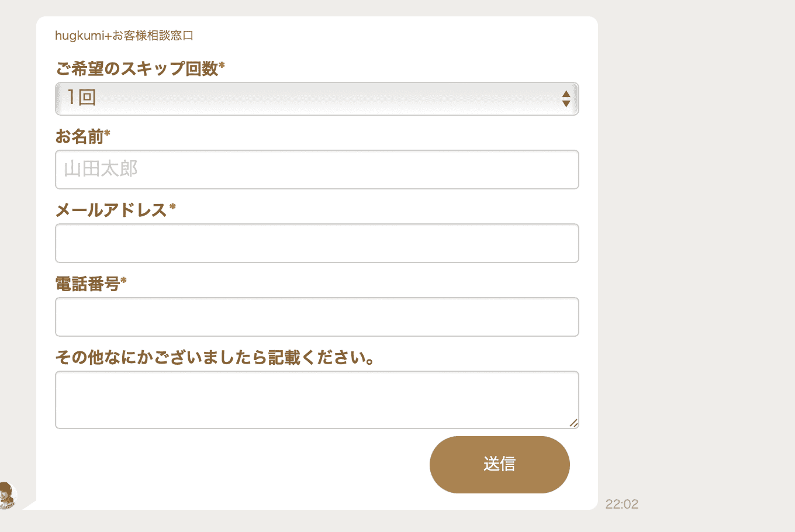Click the メールアドレス field label
Viewport: 795px width, 532px height.
coord(115,210)
